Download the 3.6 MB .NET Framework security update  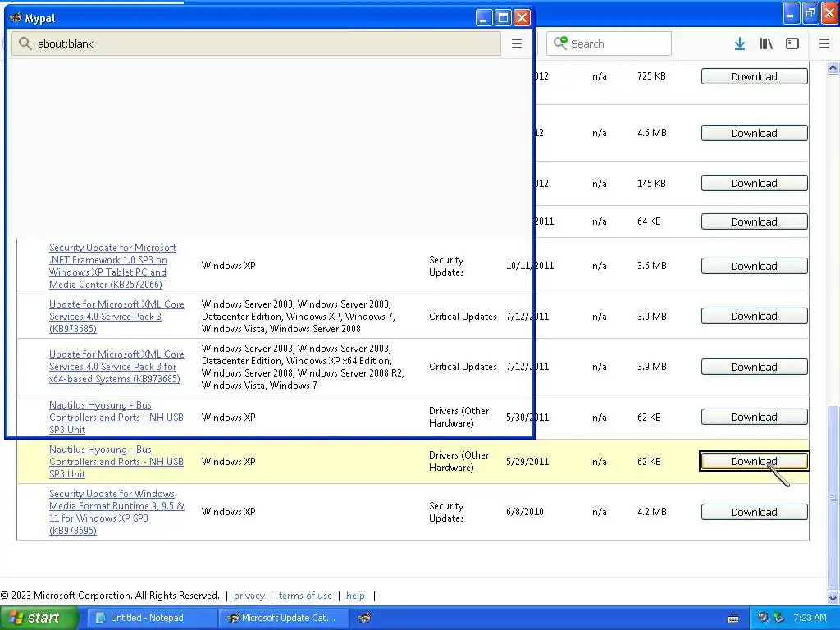755,266
